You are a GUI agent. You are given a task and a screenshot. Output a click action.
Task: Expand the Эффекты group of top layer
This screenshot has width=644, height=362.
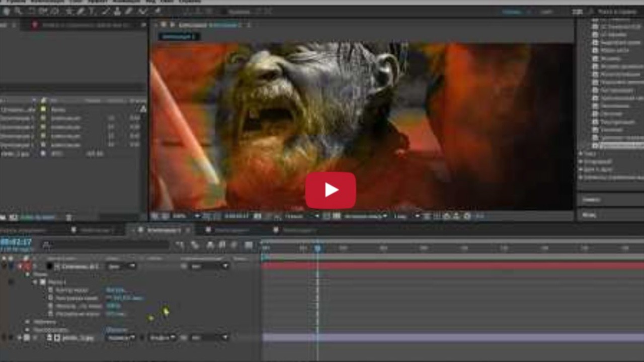pos(28,322)
